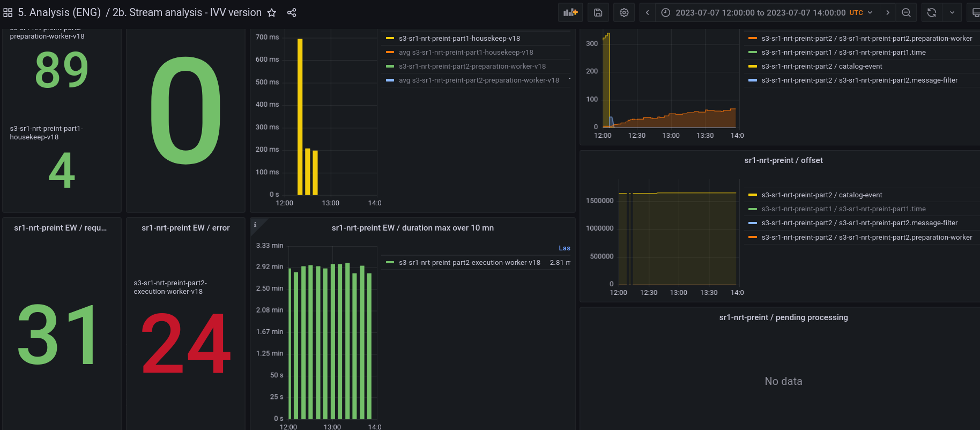This screenshot has width=980, height=430.
Task: Click the 5. Analysis (ENG) folder breadcrumb
Action: tap(60, 12)
